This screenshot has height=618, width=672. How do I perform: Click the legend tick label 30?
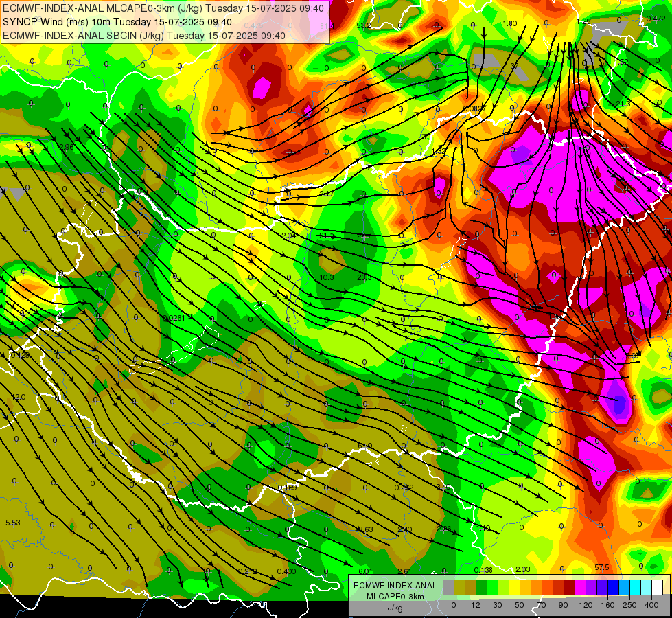click(498, 605)
